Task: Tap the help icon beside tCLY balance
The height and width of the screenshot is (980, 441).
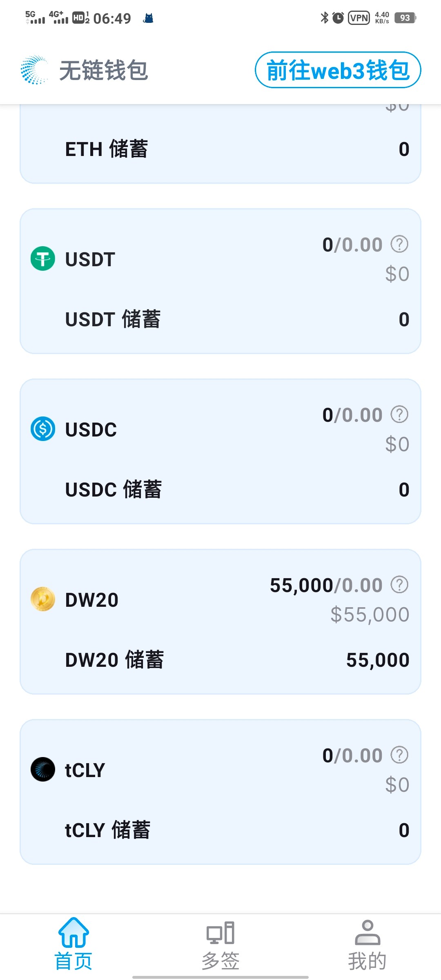Action: click(x=399, y=755)
